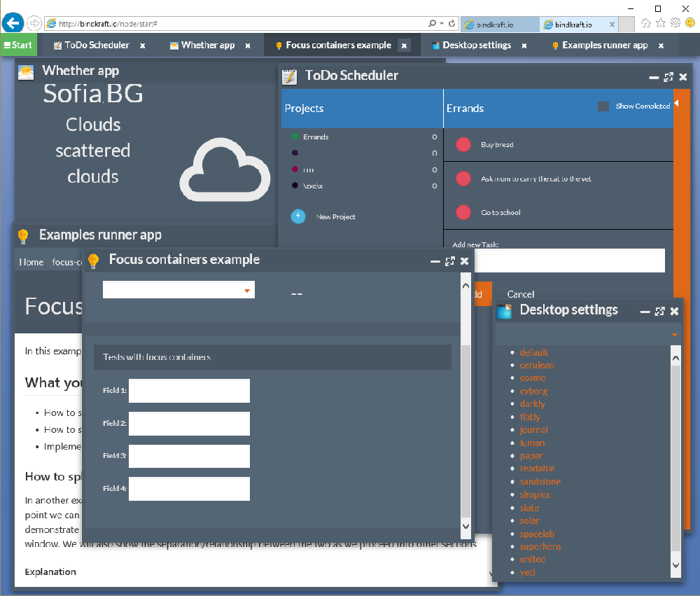Maximize the ToDo Scheduler window

[668, 77]
